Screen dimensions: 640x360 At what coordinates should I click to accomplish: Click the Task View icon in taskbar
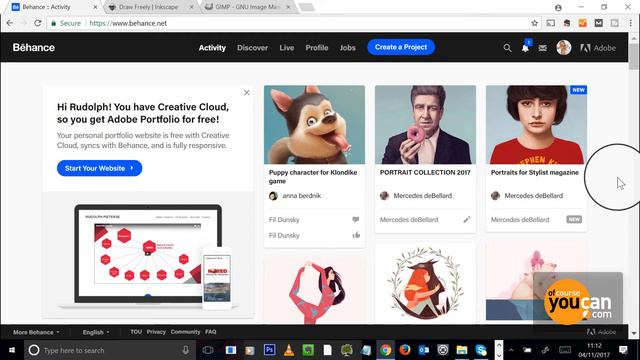208,350
